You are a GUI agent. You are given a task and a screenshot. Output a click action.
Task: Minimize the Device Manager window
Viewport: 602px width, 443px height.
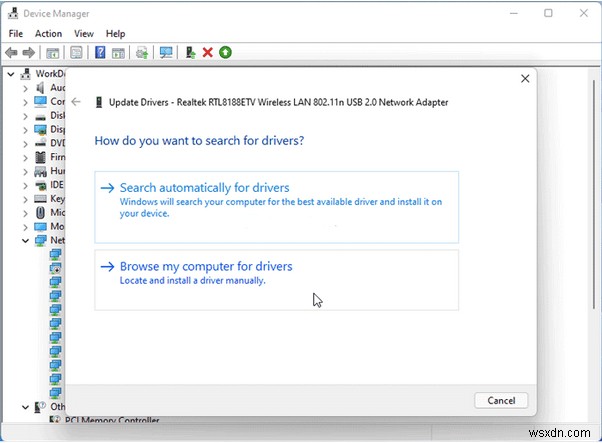coord(514,13)
